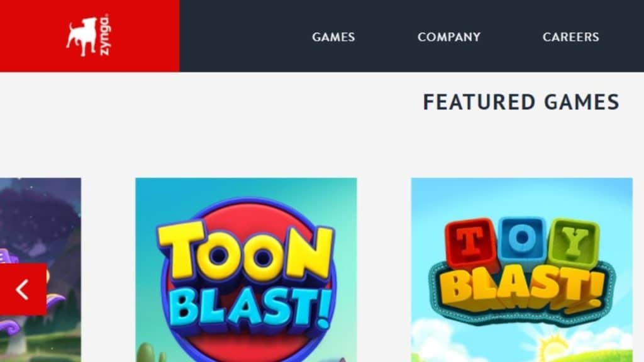The height and width of the screenshot is (362, 644).
Task: Click the FEATURED GAMES heading
Action: click(521, 102)
